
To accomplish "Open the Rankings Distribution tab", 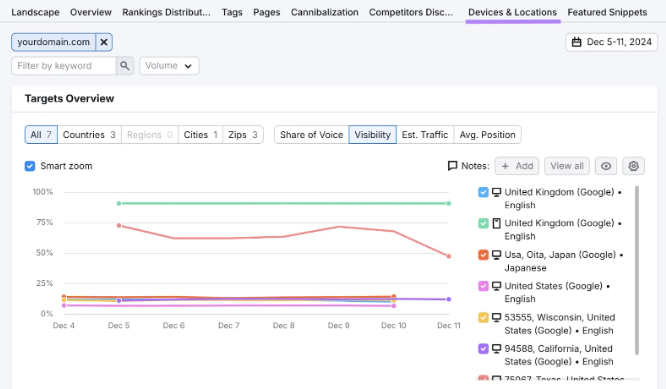I will point(166,12).
